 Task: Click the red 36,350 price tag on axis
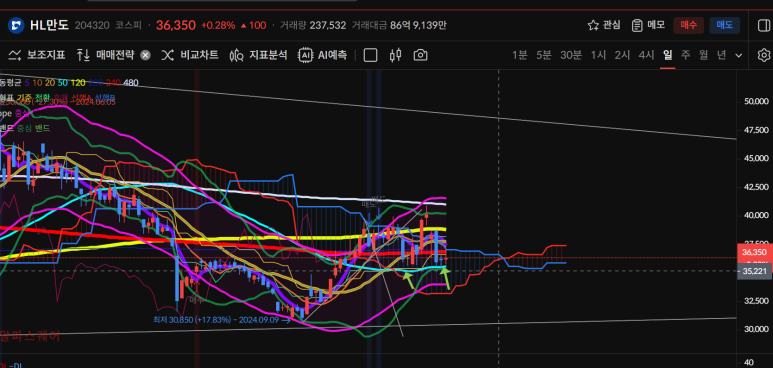tap(754, 252)
